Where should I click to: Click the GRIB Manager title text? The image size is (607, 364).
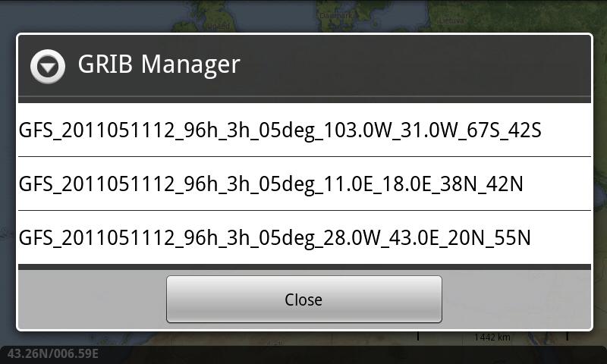[x=159, y=64]
